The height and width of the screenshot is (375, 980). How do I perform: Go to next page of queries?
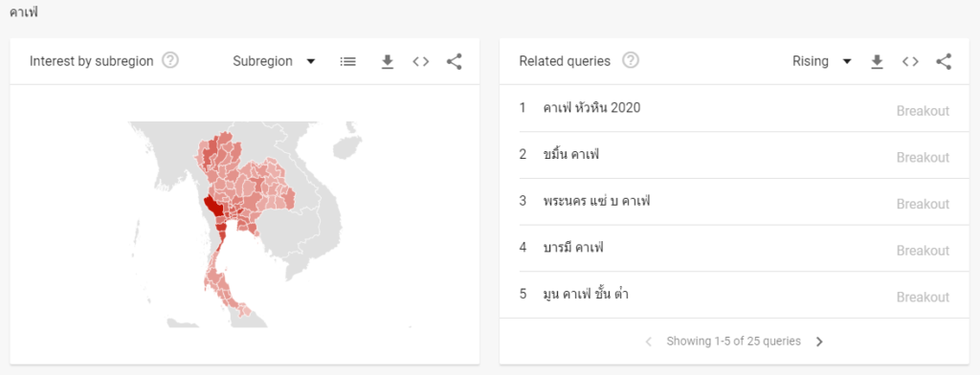coord(819,342)
